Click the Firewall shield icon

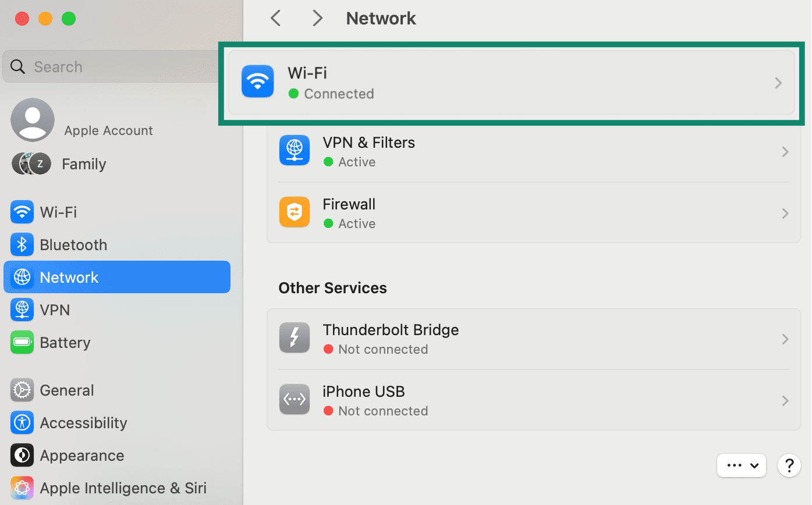294,214
